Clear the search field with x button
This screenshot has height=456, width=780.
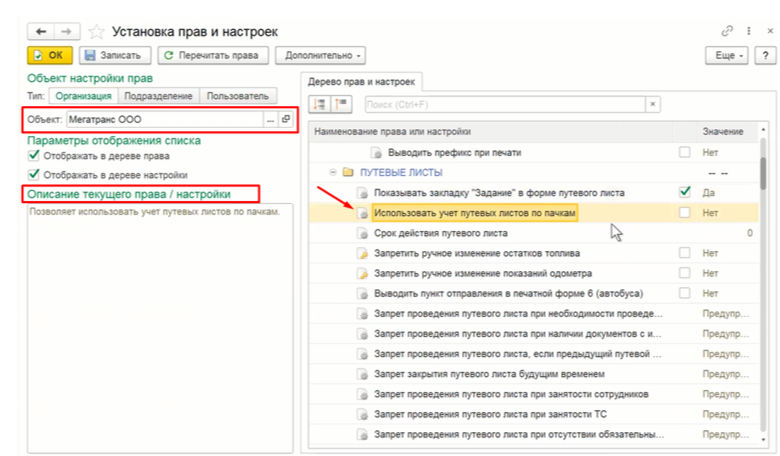tap(653, 104)
